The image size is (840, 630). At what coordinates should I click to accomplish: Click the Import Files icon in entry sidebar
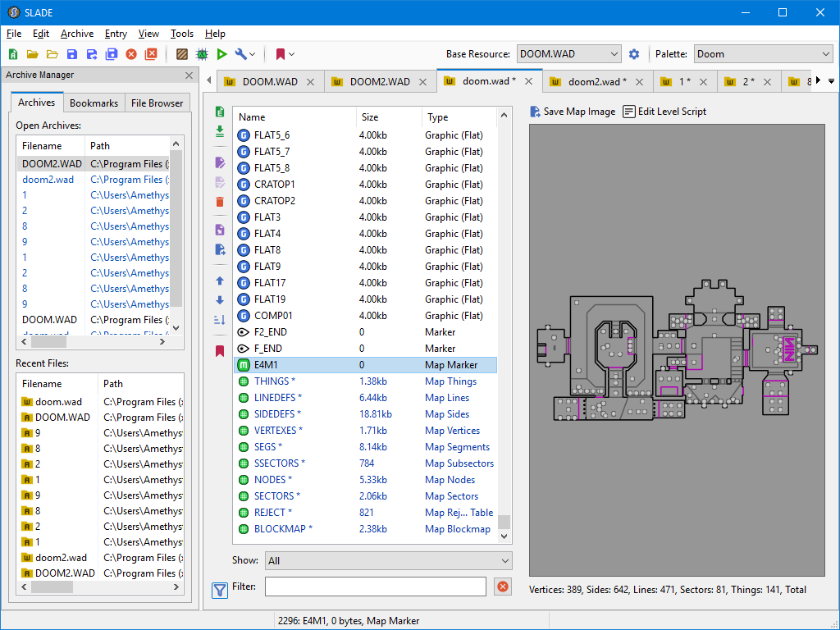click(x=219, y=130)
